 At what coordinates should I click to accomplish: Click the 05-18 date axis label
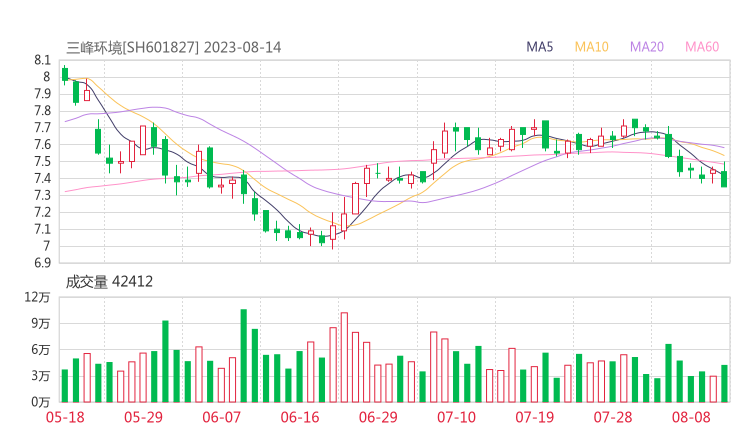65,417
